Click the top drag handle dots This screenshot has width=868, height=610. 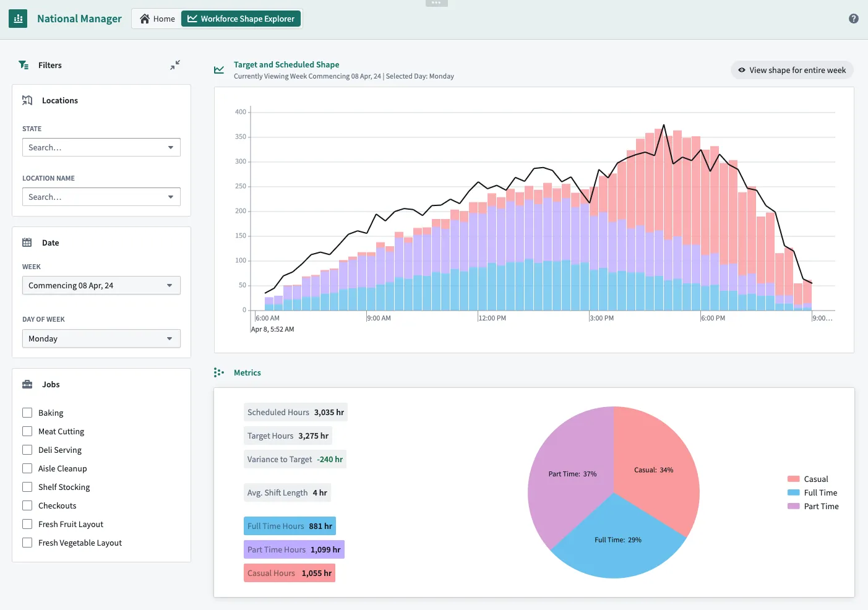tap(436, 3)
